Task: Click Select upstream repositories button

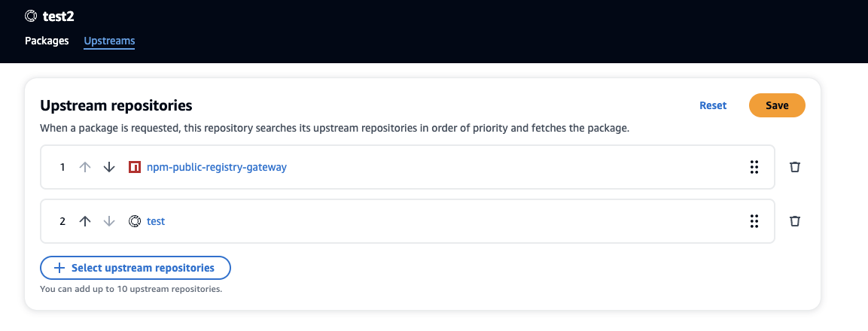Action: pyautogui.click(x=135, y=268)
